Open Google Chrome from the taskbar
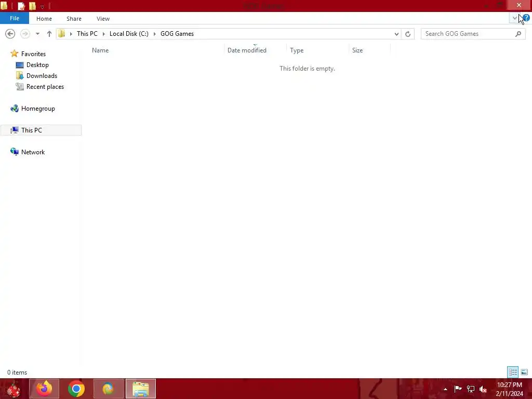 [x=76, y=389]
